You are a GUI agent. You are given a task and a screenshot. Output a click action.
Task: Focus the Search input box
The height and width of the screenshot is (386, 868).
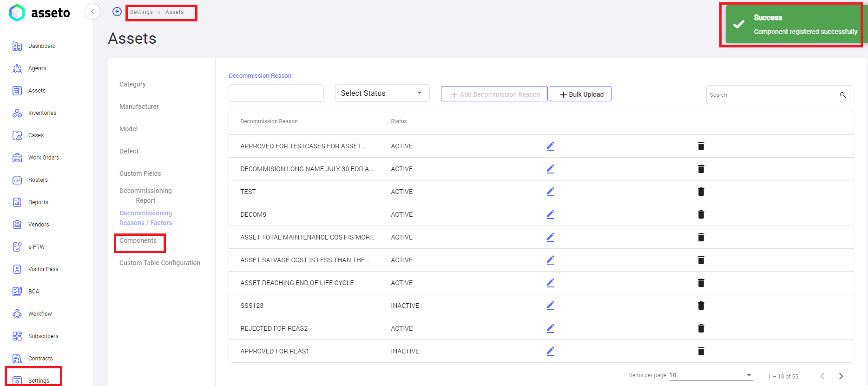[771, 95]
